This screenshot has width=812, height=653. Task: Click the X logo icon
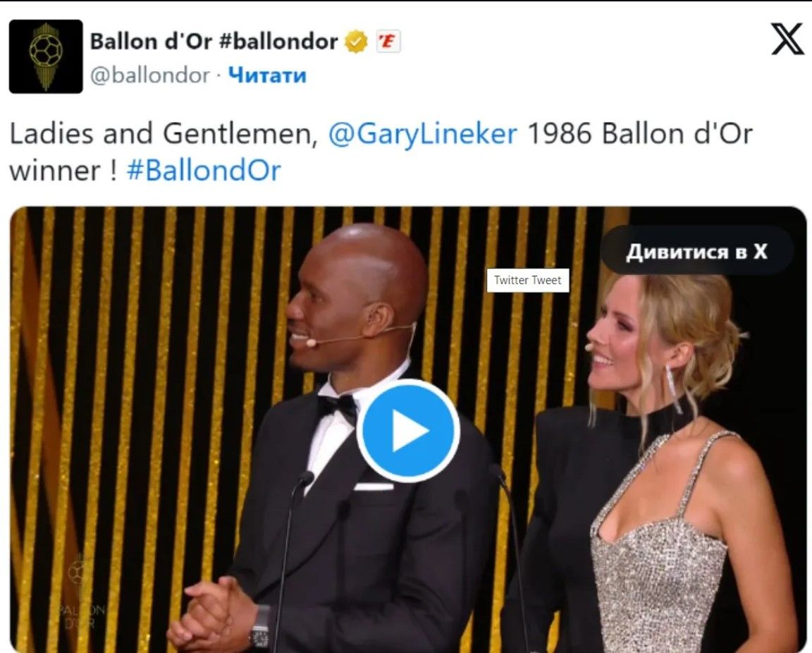point(787,39)
